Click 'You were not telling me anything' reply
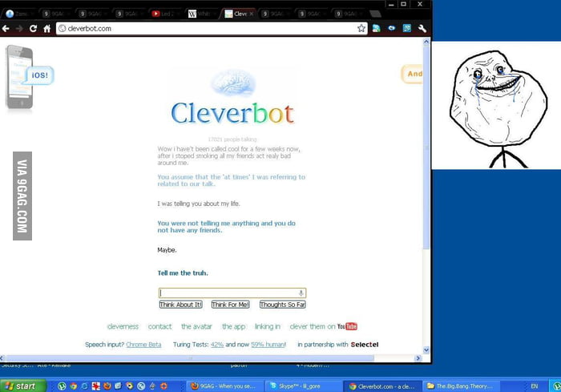Viewport: 561px width, 392px height. coord(227,227)
